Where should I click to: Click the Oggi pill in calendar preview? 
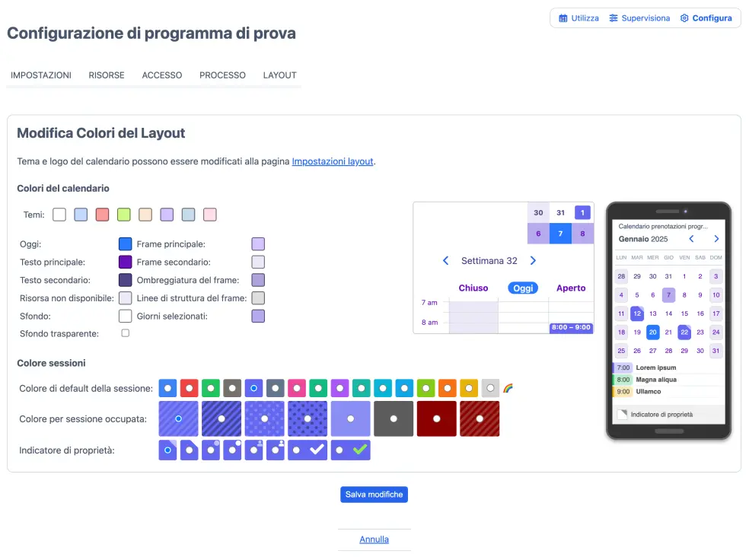click(x=523, y=288)
